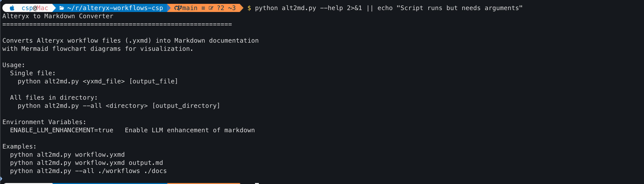The height and width of the screenshot is (184, 644).
Task: Click the main branch name in prompt
Action: tap(190, 8)
